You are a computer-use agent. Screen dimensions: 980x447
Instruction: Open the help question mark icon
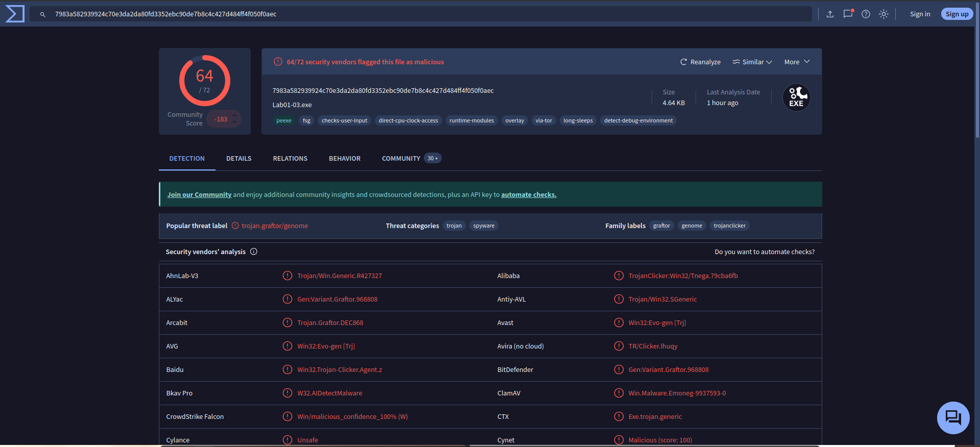[x=866, y=14]
